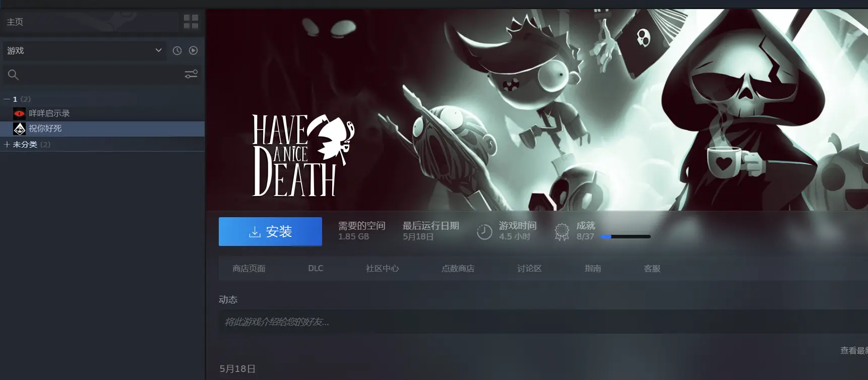Click the achievements progress bar
868x380 pixels.
click(626, 236)
